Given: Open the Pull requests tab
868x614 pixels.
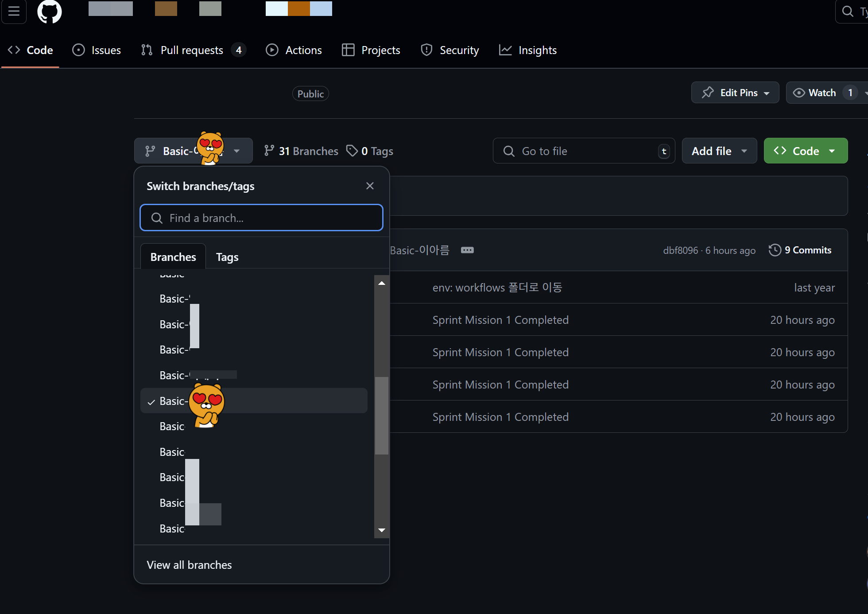Looking at the screenshot, I should tap(193, 50).
